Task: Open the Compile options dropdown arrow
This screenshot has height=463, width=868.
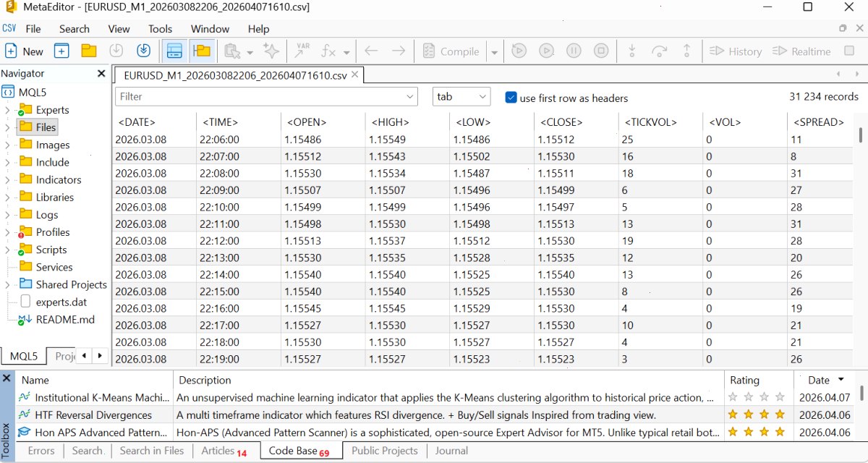Action: (495, 52)
